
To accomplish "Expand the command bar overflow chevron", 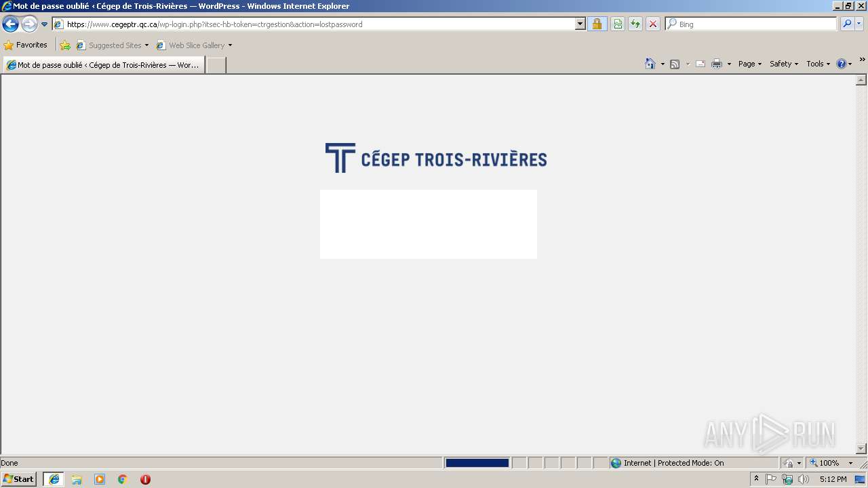I will pos(863,60).
